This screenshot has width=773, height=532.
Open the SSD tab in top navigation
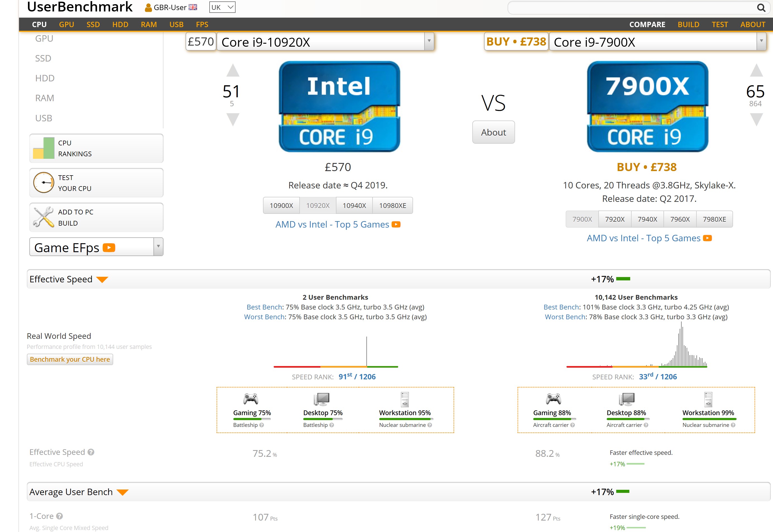coord(93,24)
